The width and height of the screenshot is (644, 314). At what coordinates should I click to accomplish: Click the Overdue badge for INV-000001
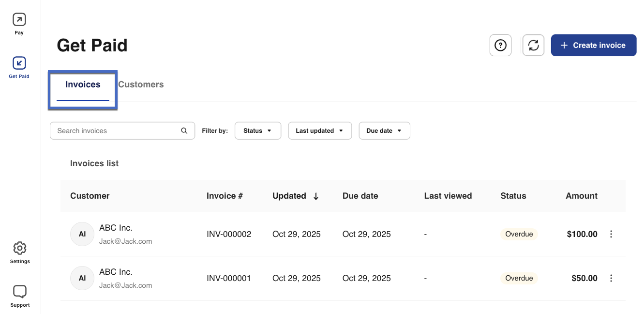pos(519,278)
